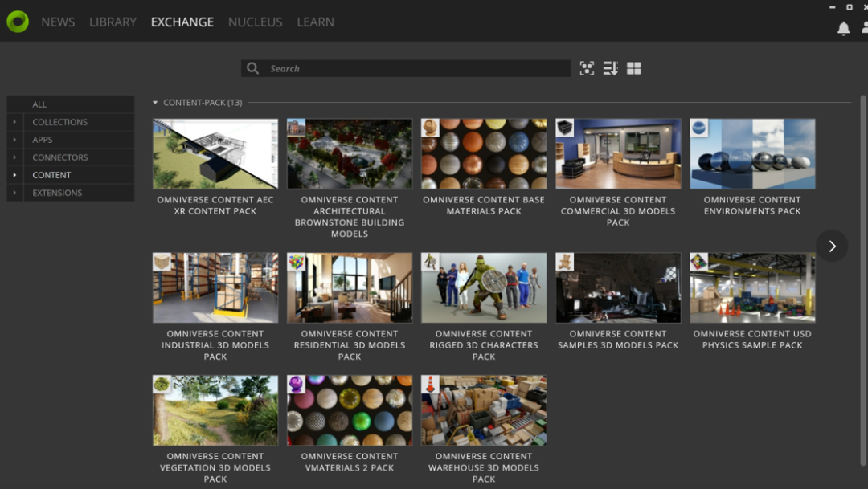Viewport: 868px width, 489px height.
Task: Expand the CONNECTORS category arrow
Action: (x=14, y=157)
